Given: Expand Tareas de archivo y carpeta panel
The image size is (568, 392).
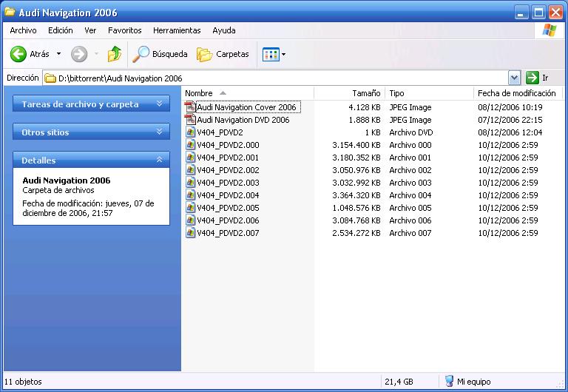Looking at the screenshot, I should point(159,104).
